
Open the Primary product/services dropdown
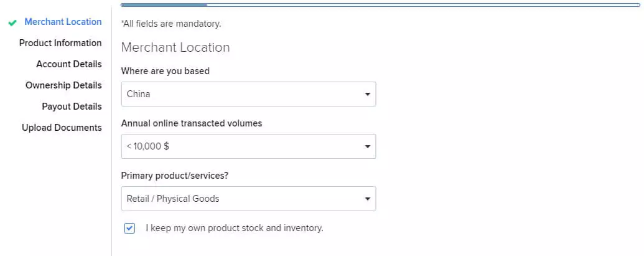click(x=248, y=199)
